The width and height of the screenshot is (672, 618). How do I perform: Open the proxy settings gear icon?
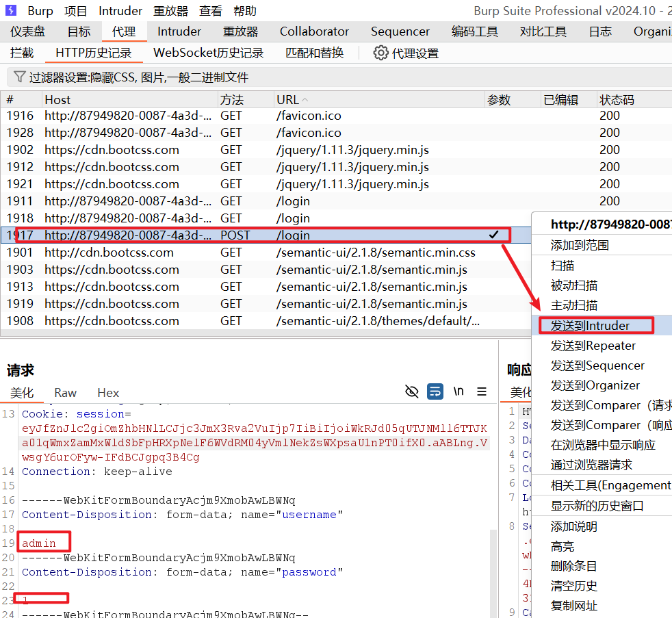(x=380, y=53)
